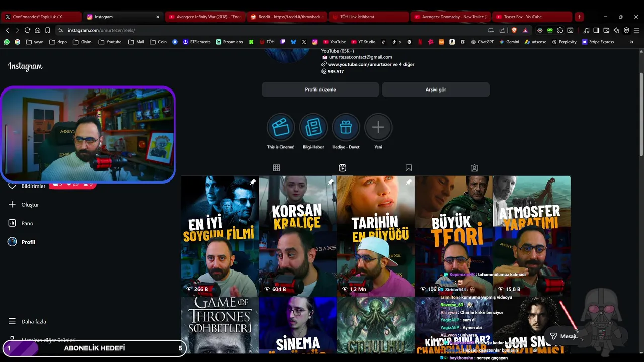Open the ChatGPT bookmark
Image resolution: width=644 pixels, height=362 pixels.
(482, 42)
